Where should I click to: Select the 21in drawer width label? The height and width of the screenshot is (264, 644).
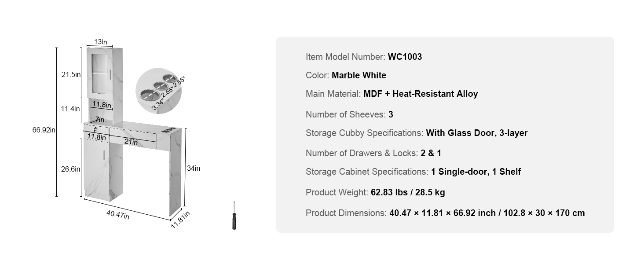131,142
